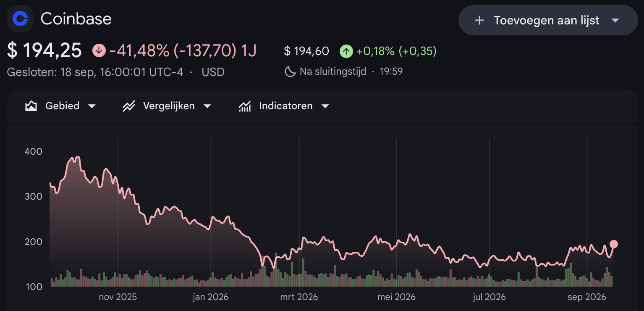
Task: Expand the Indicatoren dropdown
Action: (325, 106)
